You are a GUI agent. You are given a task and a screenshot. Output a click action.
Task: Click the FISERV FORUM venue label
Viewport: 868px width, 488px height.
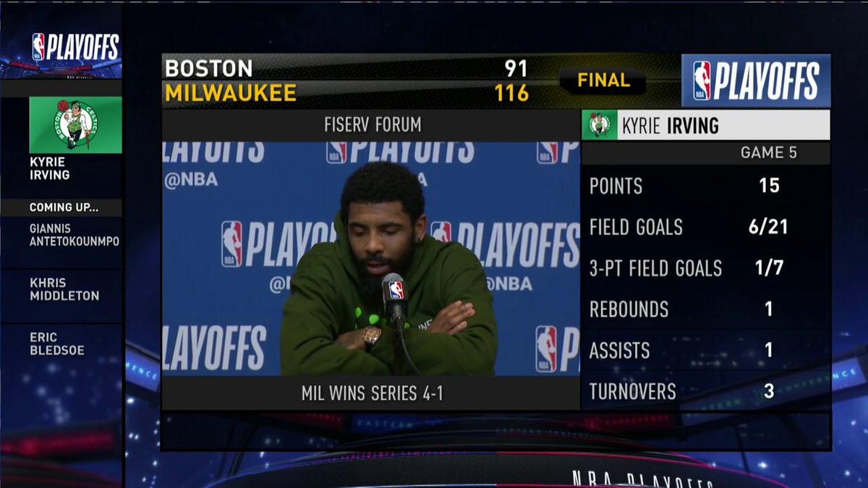click(373, 126)
